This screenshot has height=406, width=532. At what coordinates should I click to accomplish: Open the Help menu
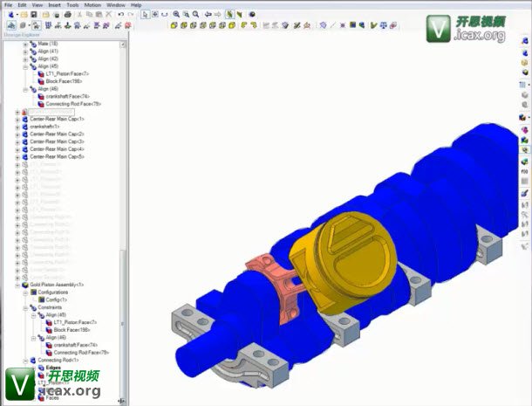point(136,5)
